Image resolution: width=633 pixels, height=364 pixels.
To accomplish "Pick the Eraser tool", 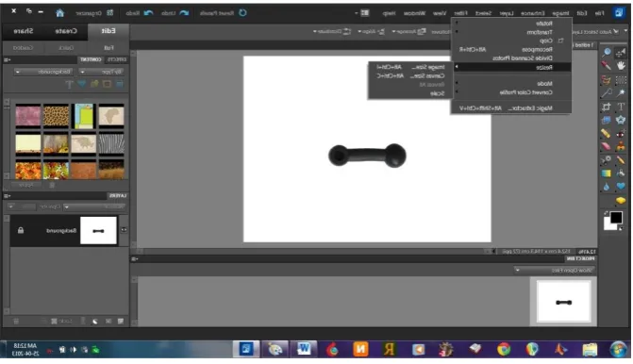I will coord(607,147).
